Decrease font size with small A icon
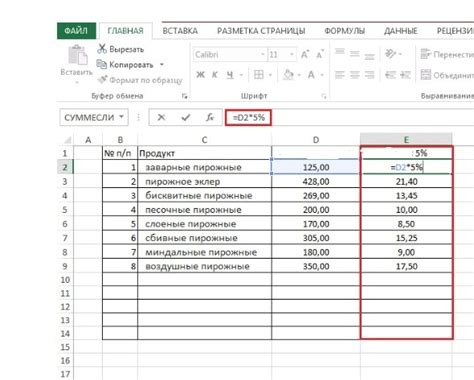 point(320,54)
